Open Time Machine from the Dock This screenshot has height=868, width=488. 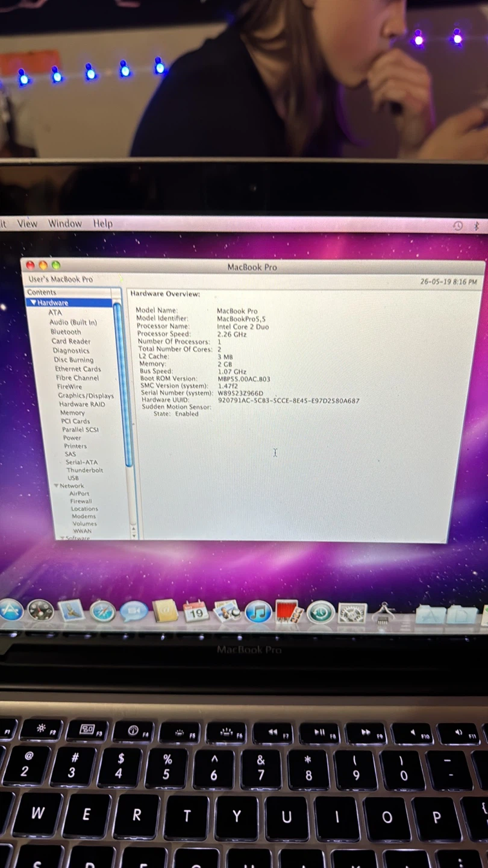(321, 612)
